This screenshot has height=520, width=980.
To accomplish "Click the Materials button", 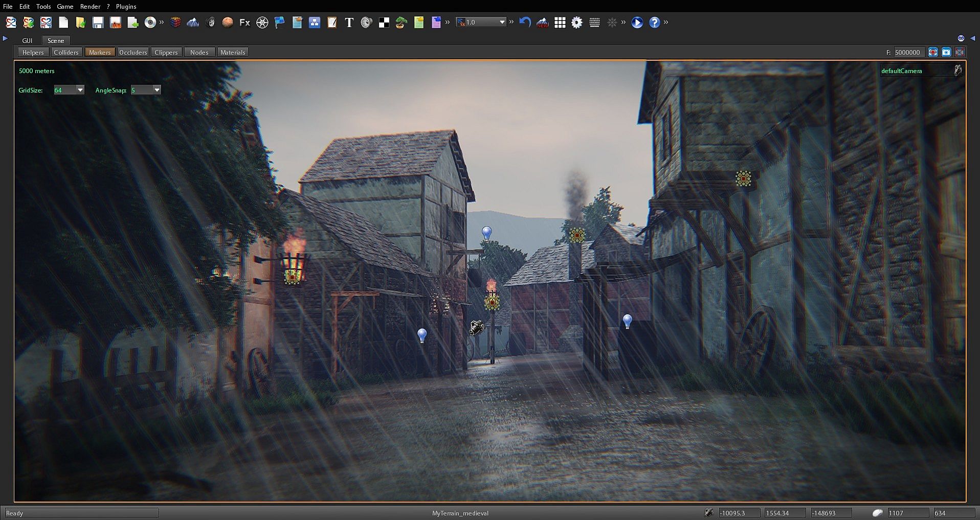I will pos(233,52).
